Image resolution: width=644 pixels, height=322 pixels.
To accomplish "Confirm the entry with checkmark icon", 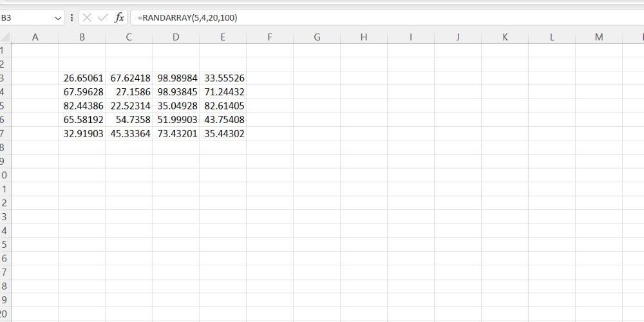I will coord(103,17).
